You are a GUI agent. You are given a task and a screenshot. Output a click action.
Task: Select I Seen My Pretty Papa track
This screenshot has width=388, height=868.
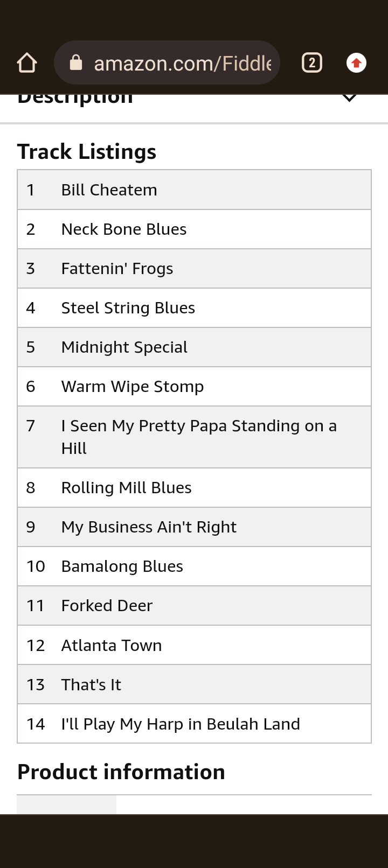pyautogui.click(x=194, y=437)
